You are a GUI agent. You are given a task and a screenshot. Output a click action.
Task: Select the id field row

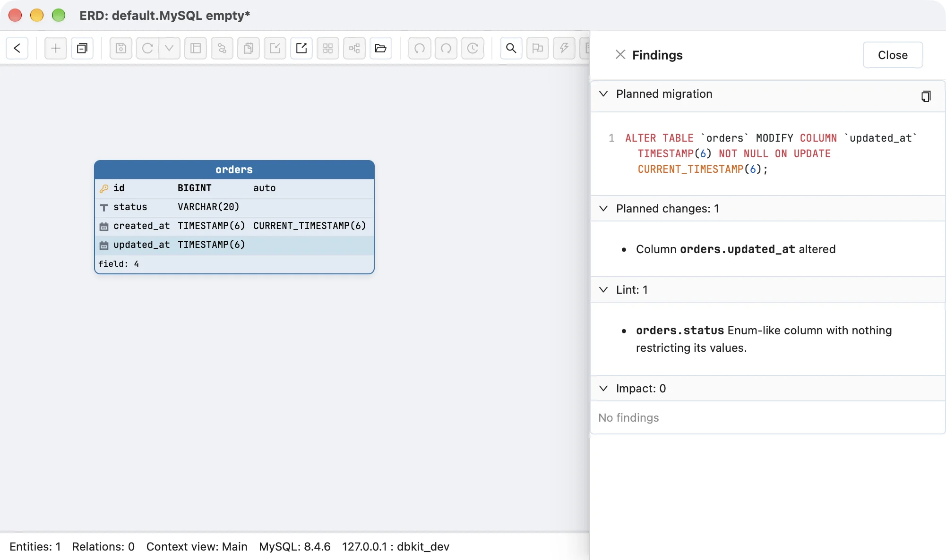tap(234, 188)
